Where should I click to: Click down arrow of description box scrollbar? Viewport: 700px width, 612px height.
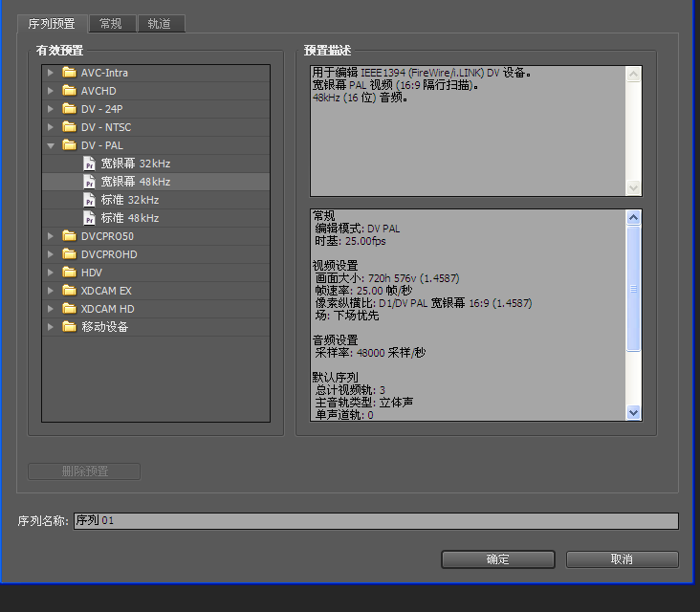(633, 187)
